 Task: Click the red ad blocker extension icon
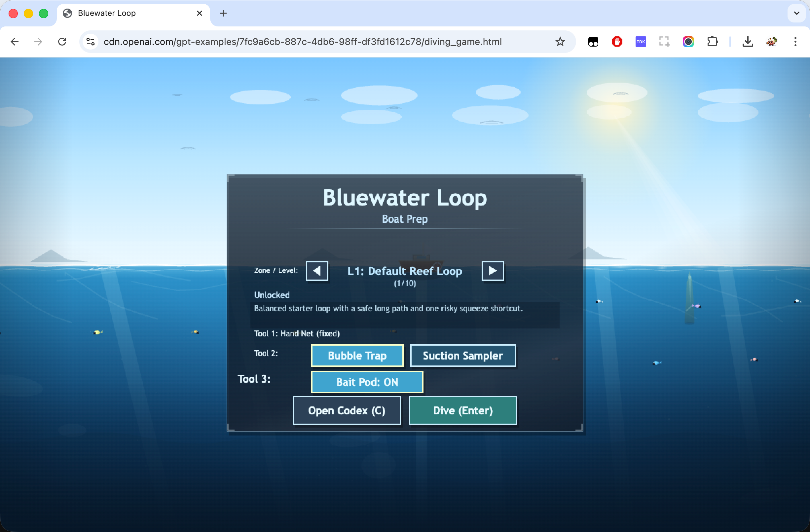tap(617, 42)
